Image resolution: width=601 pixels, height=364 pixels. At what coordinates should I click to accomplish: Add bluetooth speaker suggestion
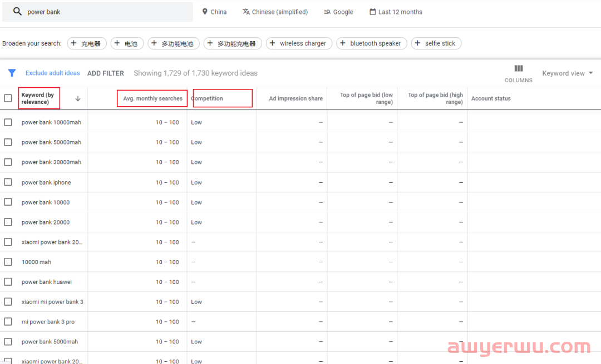pyautogui.click(x=371, y=43)
